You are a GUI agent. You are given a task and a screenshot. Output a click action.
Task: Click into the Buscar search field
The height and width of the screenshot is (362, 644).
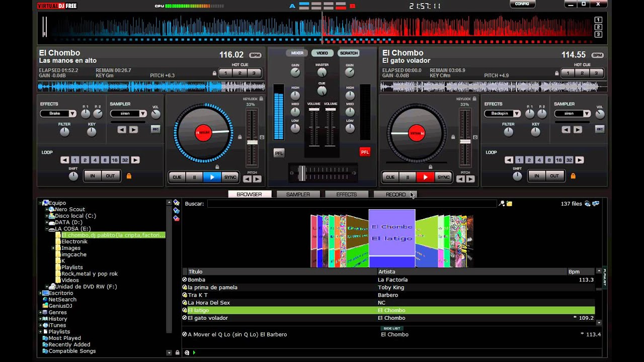[352, 204]
